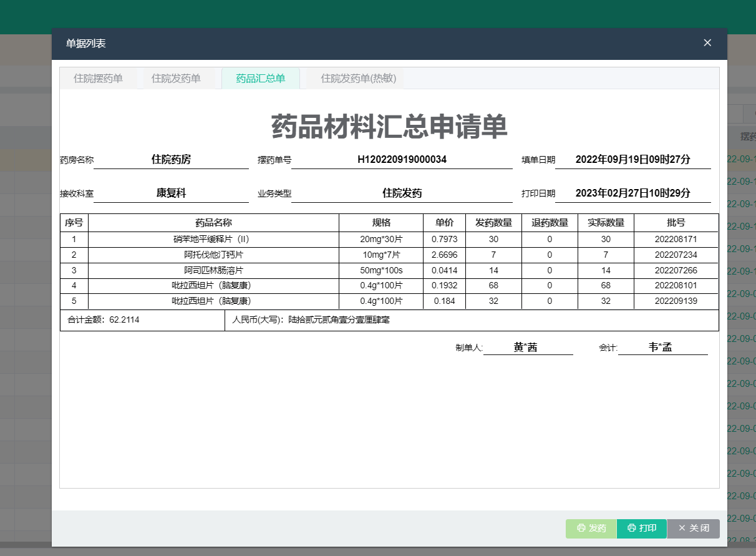Image resolution: width=756 pixels, height=556 pixels.
Task: Click the 单价 column header
Action: pyautogui.click(x=445, y=223)
